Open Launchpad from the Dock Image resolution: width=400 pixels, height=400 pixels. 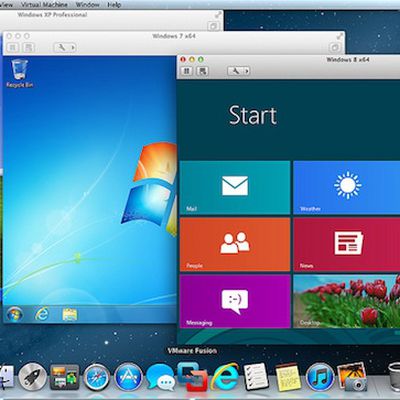[32, 377]
